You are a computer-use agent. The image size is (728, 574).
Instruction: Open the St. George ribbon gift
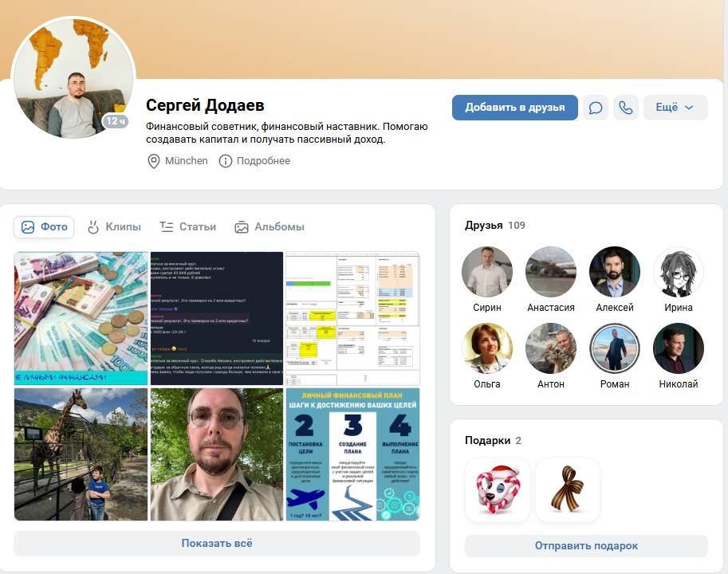[568, 490]
